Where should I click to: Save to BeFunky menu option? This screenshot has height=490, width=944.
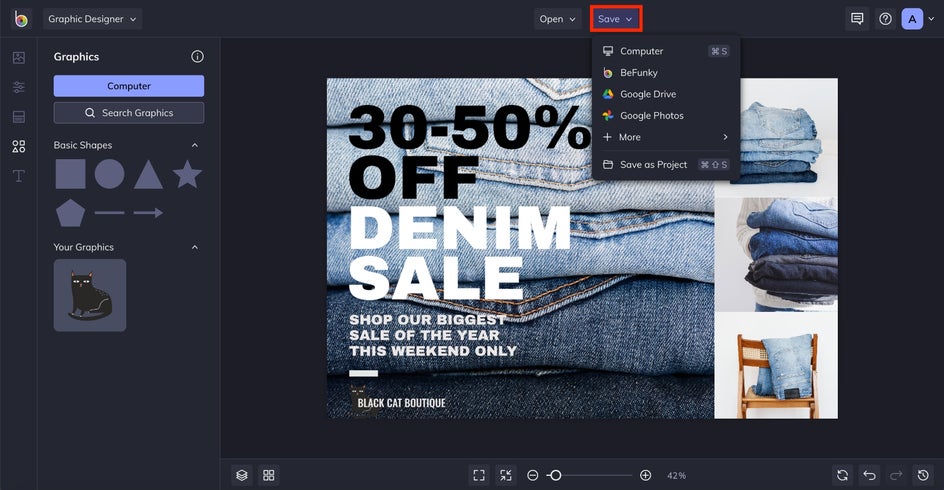point(666,73)
